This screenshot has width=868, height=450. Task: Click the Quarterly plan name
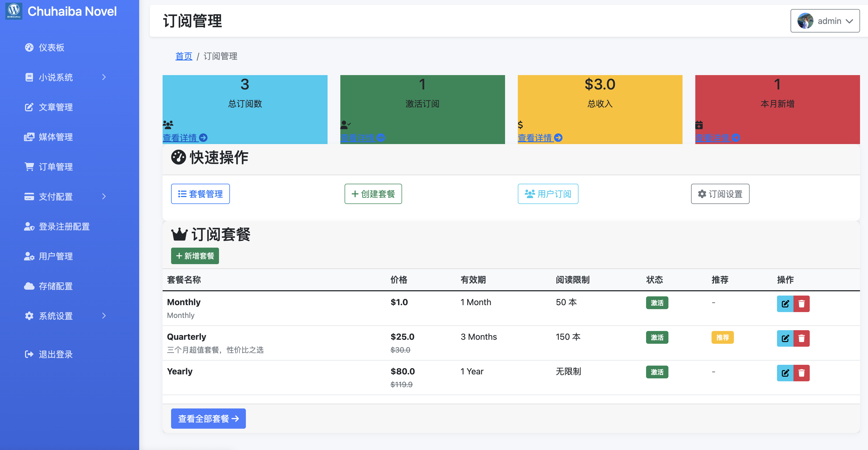186,337
